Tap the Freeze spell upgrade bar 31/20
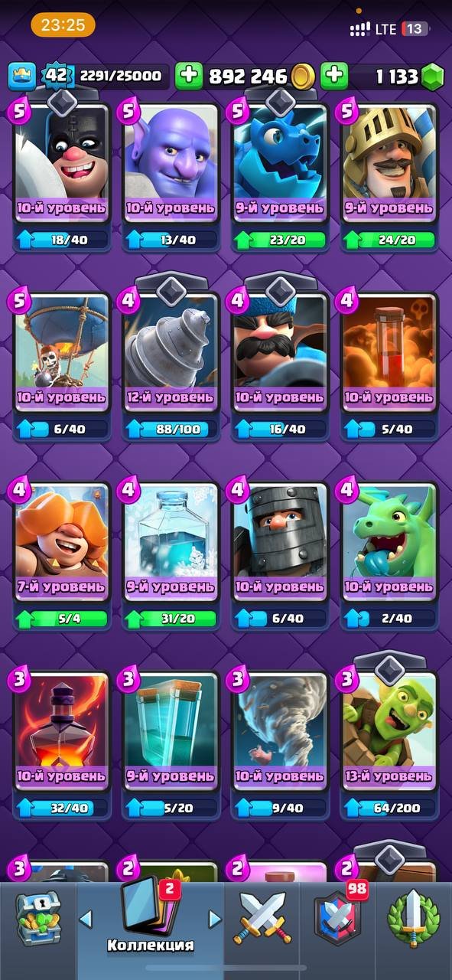Screen dimensions: 452x980 171,618
